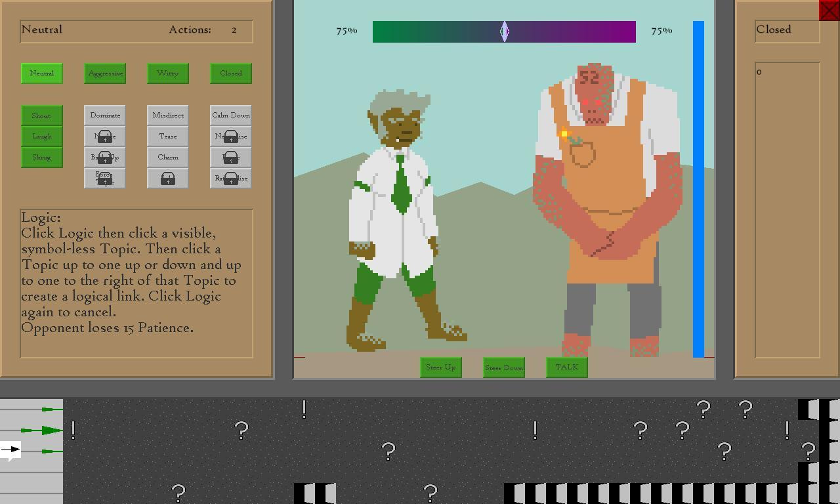Click the "Closed" label in the right panel
840x504 pixels.
click(x=774, y=30)
